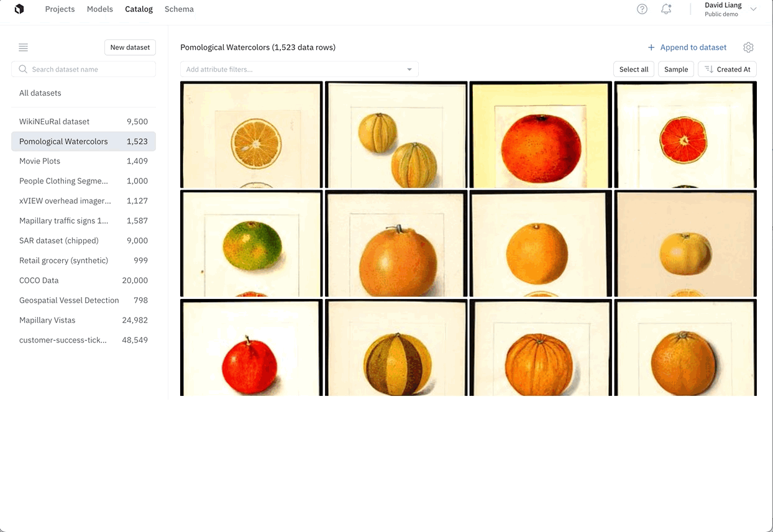Click Append to dataset
The height and width of the screenshot is (532, 773).
click(x=687, y=47)
